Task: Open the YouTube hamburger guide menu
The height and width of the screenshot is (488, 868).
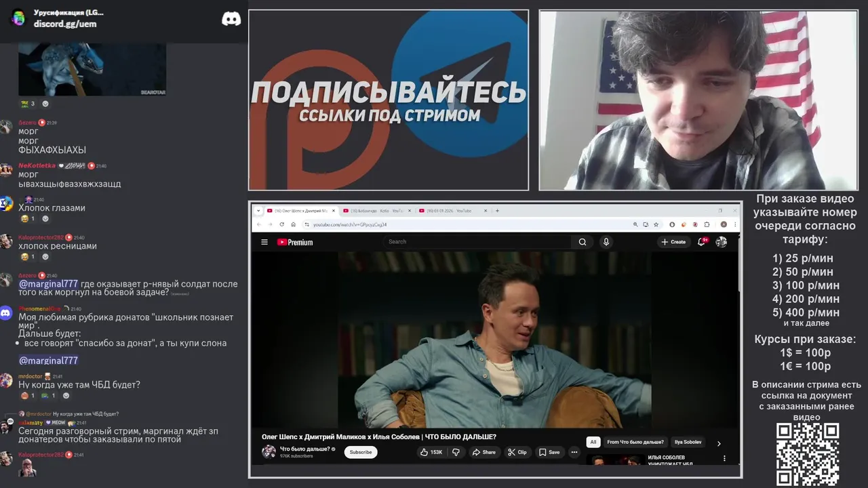Action: point(264,242)
